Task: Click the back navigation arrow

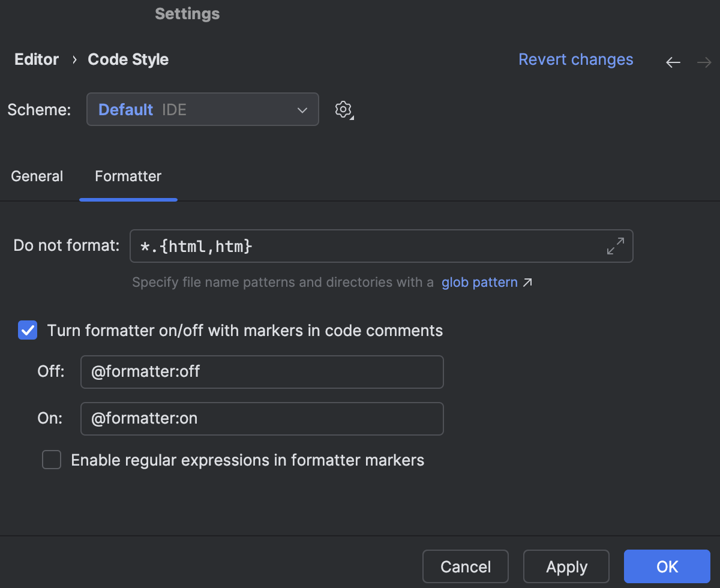Action: pos(673,62)
